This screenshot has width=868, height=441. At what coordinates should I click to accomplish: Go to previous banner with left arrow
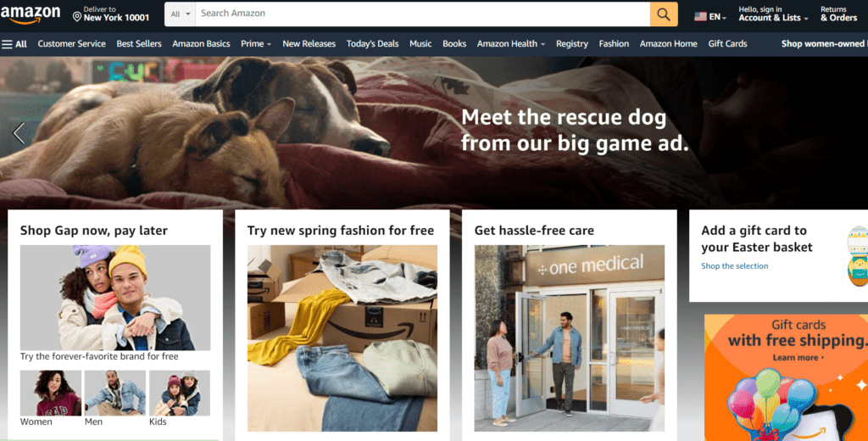click(x=19, y=133)
